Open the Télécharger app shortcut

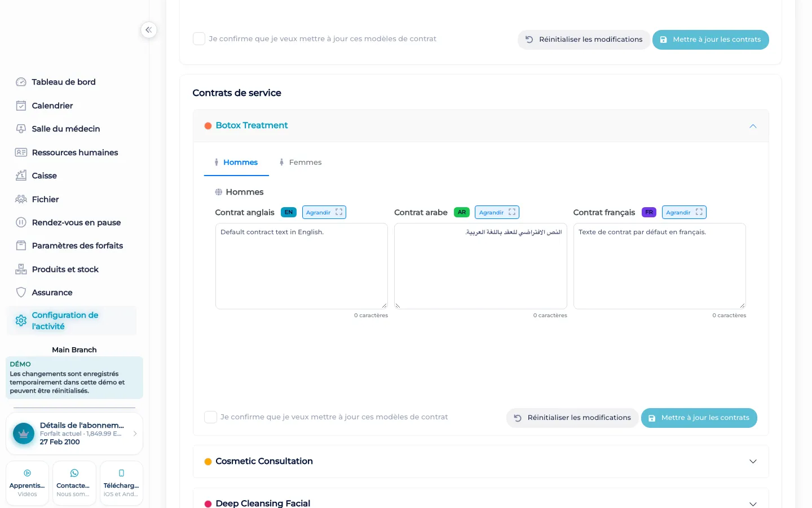[x=121, y=483]
